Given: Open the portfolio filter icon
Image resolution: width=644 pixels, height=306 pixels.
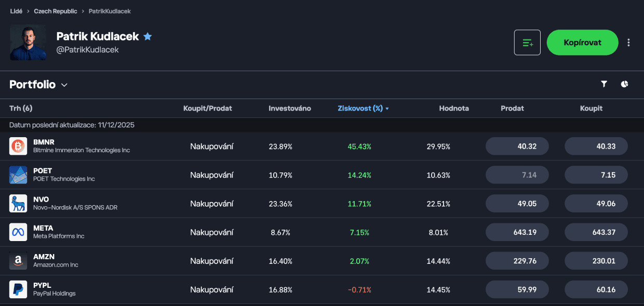Looking at the screenshot, I should click(604, 84).
